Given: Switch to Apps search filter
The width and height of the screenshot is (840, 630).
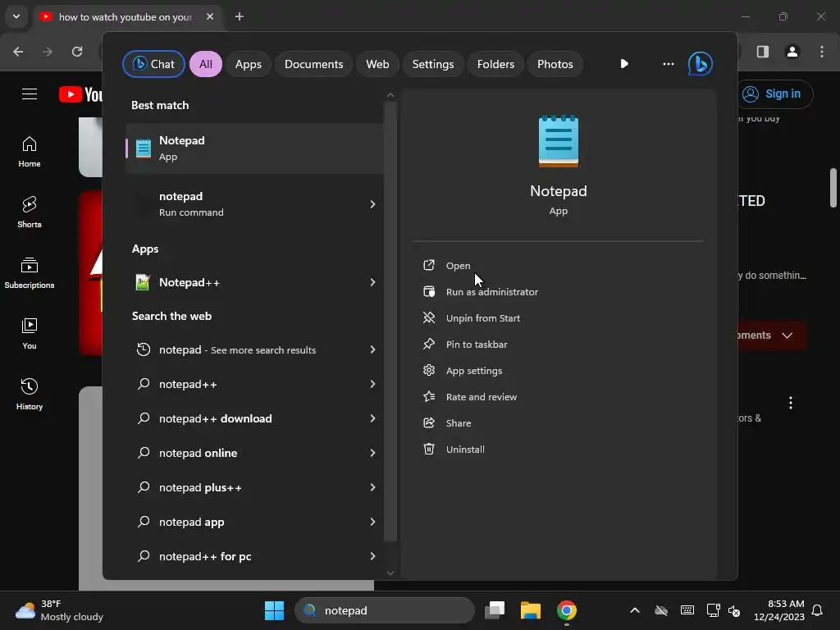Looking at the screenshot, I should pos(248,64).
